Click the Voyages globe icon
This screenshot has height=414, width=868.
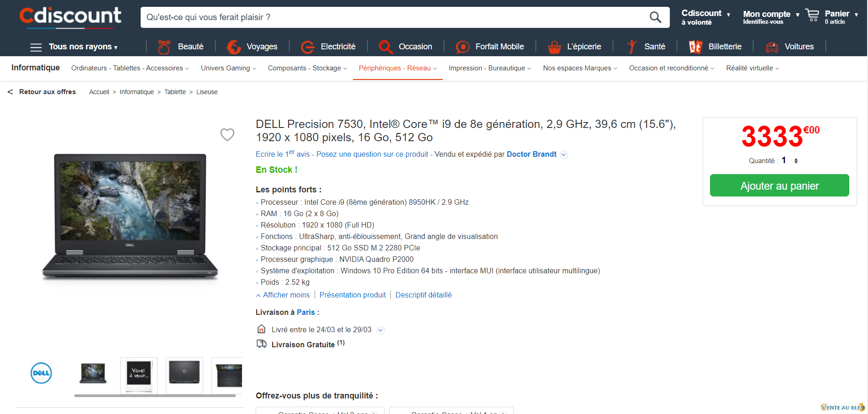pos(234,47)
